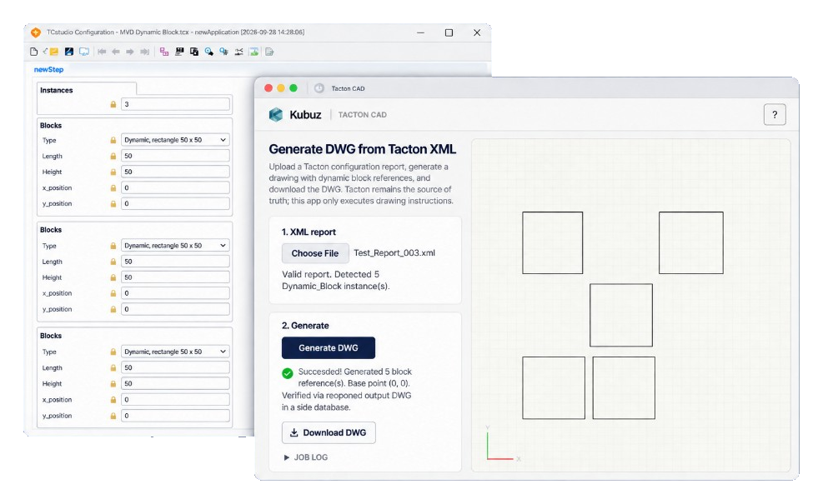Click the lock beside x_position in second Blocks group

(113, 293)
